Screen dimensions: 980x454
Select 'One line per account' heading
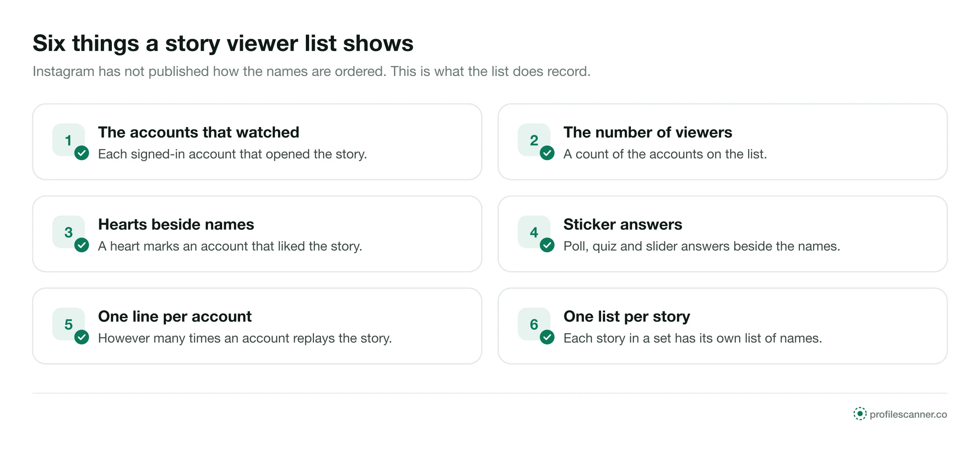pos(175,317)
